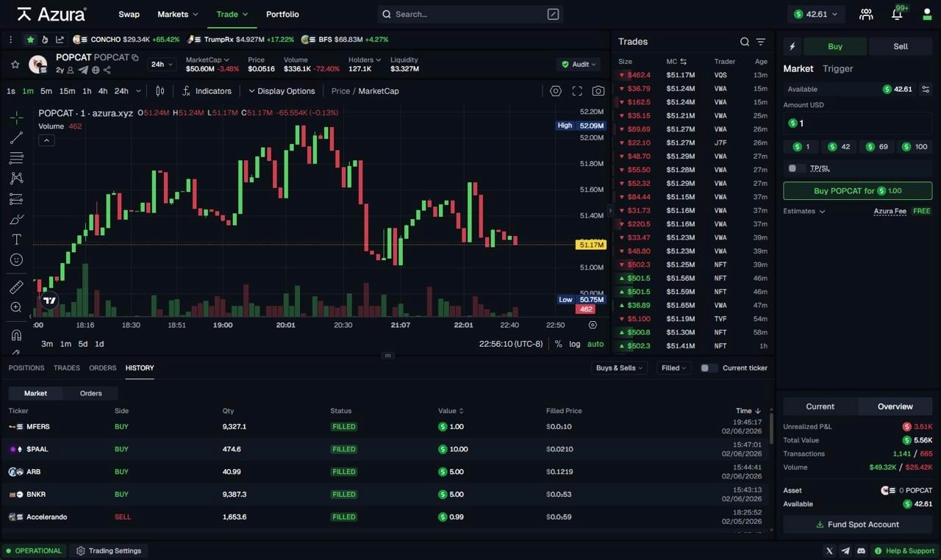Favorite POPCAT with the star
The width and height of the screenshot is (941, 560).
coord(15,65)
